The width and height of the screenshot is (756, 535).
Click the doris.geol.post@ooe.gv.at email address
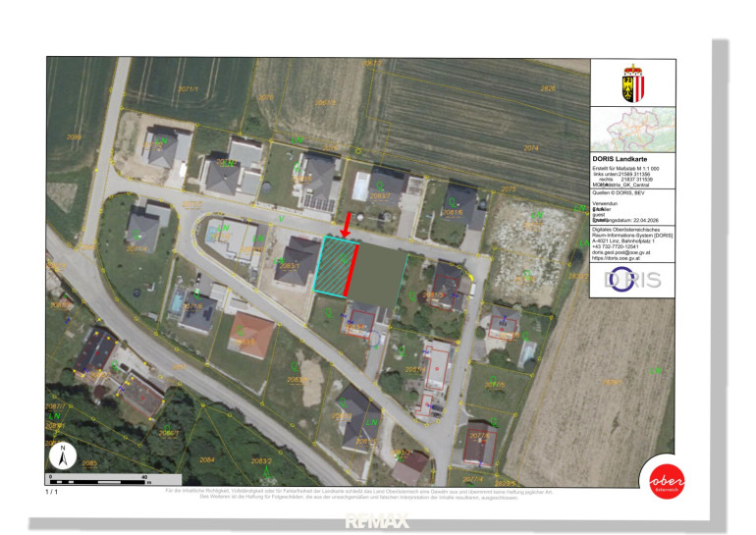tap(630, 252)
